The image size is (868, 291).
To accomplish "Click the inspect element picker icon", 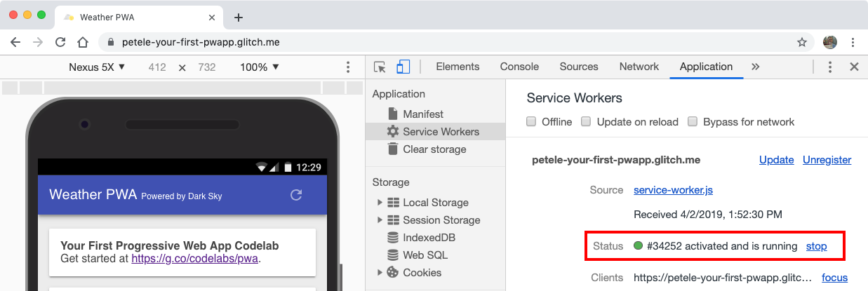I will [380, 67].
